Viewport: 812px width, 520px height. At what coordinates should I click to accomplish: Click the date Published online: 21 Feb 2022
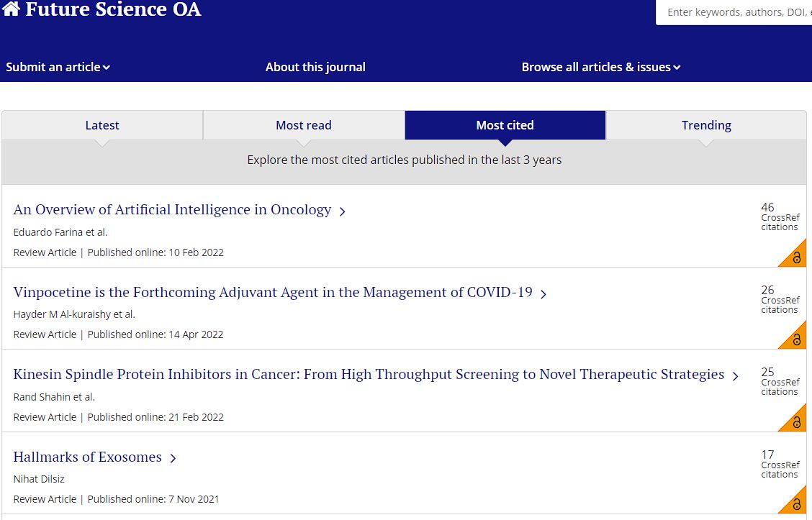tap(155, 417)
